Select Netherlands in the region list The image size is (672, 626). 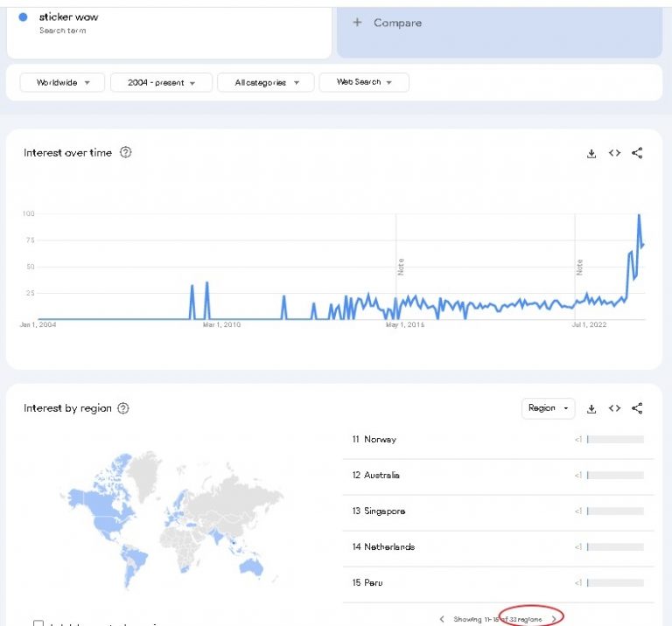pos(499,546)
